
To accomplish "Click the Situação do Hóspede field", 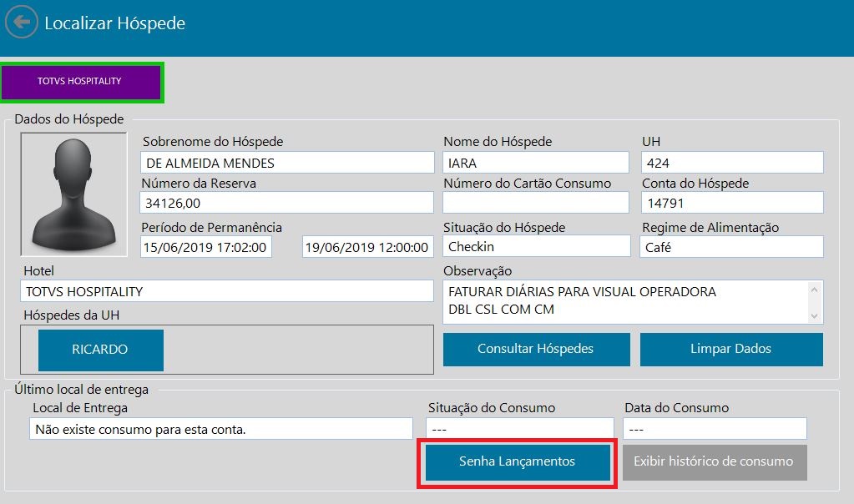I will [x=537, y=246].
